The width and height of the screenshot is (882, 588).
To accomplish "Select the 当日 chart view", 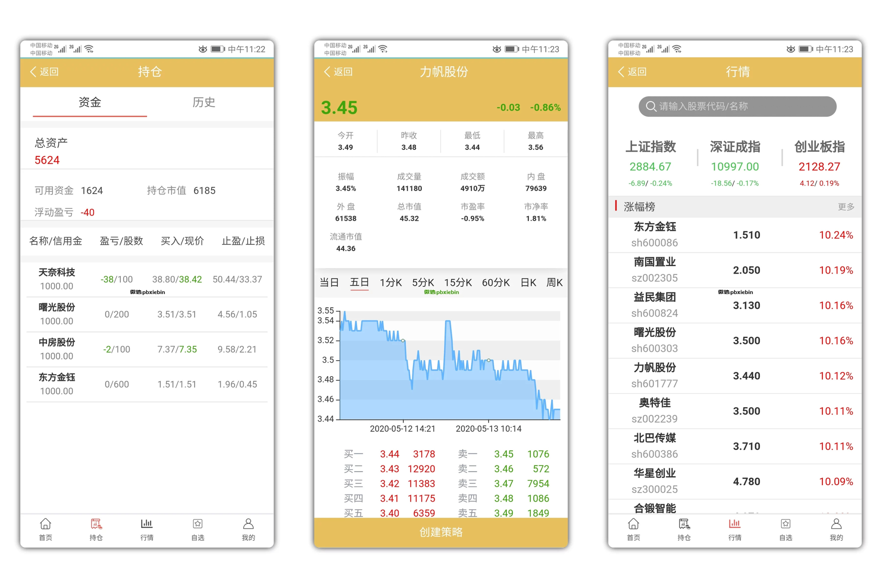I will tap(329, 282).
